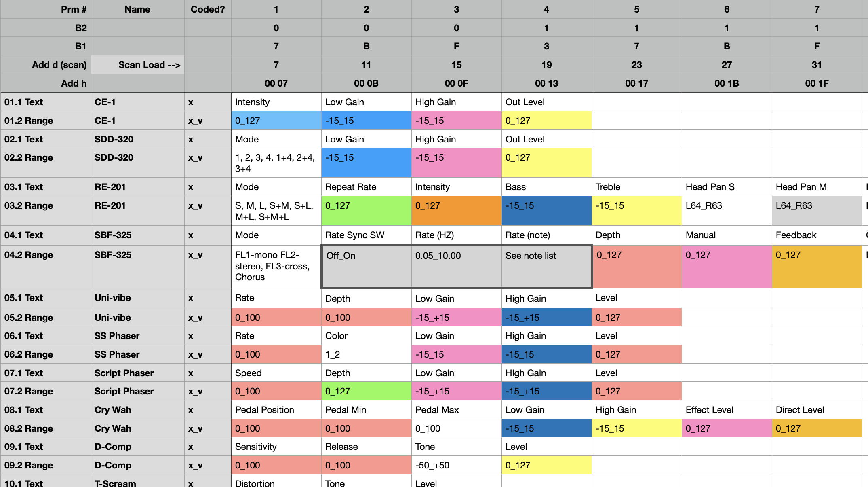Select the 'Head Pan S' text cell
This screenshot has width=868, height=487.
[727, 187]
